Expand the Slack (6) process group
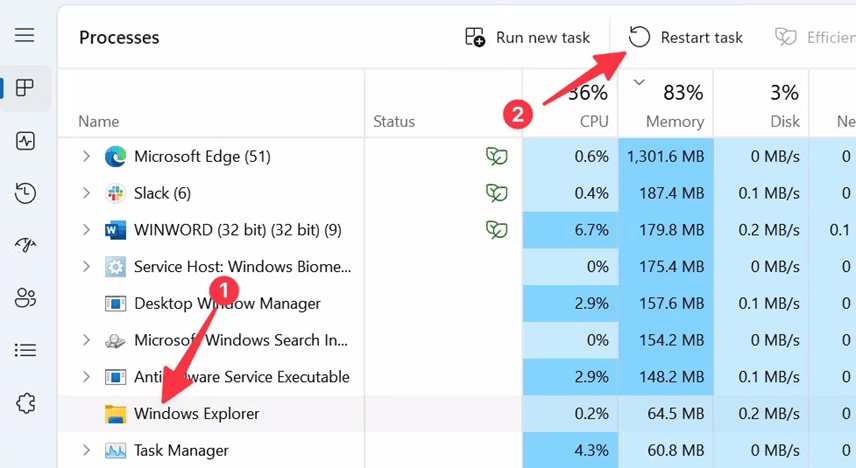856x468 pixels. 86,193
